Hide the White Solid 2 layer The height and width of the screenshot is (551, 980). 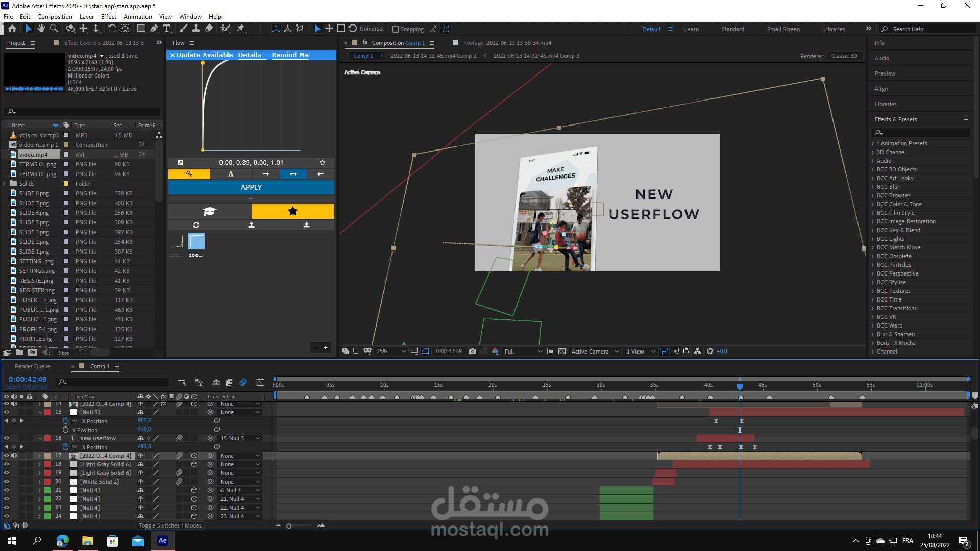coord(7,482)
